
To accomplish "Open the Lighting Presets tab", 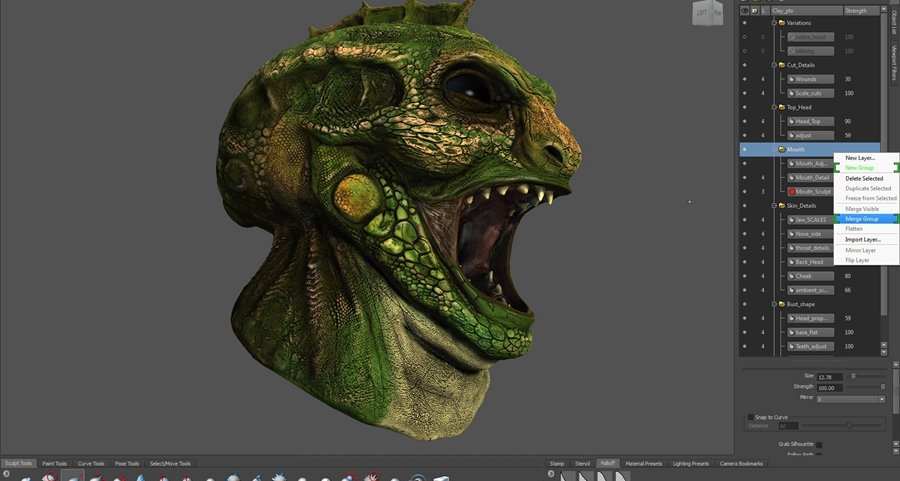I will coord(690,464).
